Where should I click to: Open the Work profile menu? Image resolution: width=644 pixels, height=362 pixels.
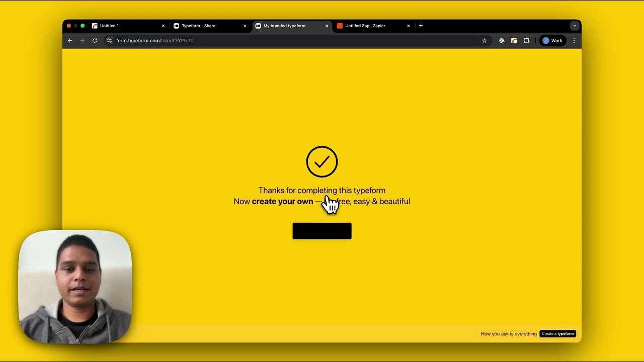pyautogui.click(x=552, y=41)
